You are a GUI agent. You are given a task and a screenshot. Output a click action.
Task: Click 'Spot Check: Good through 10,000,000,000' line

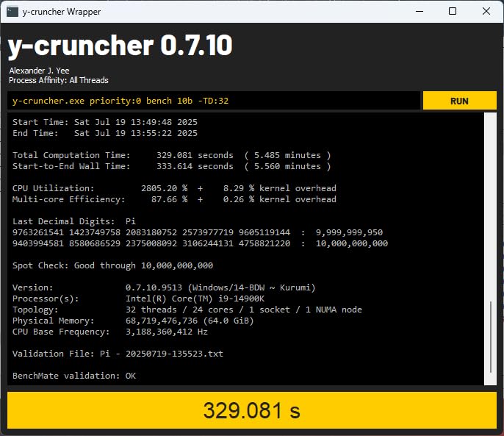coord(112,265)
